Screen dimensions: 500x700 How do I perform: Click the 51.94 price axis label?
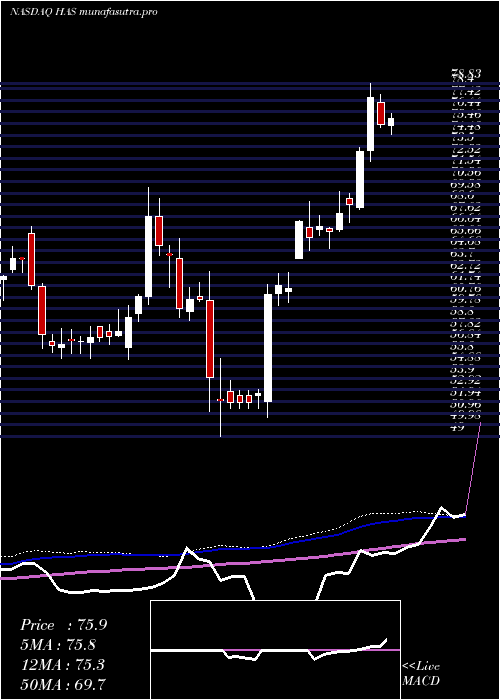tap(467, 393)
